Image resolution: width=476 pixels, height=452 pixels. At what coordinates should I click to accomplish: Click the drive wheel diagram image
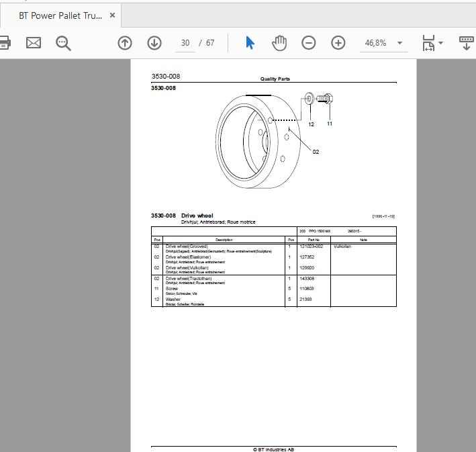[x=274, y=140]
